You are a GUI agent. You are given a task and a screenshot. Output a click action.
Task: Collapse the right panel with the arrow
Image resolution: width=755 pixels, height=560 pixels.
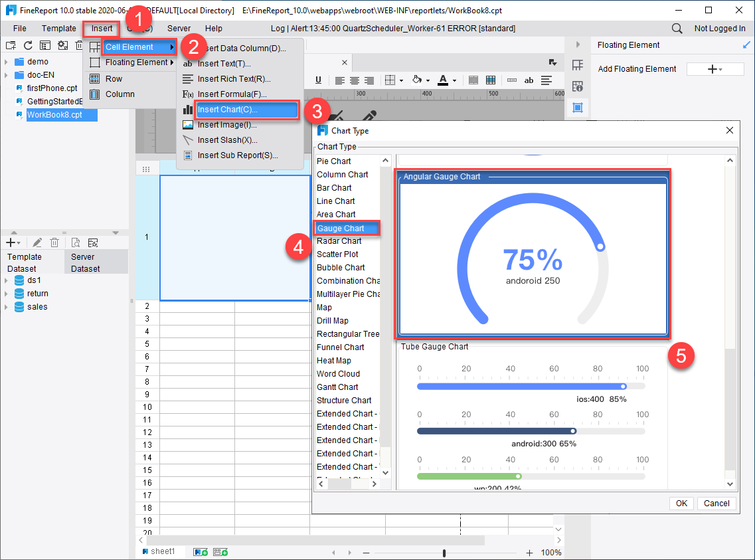(x=578, y=45)
